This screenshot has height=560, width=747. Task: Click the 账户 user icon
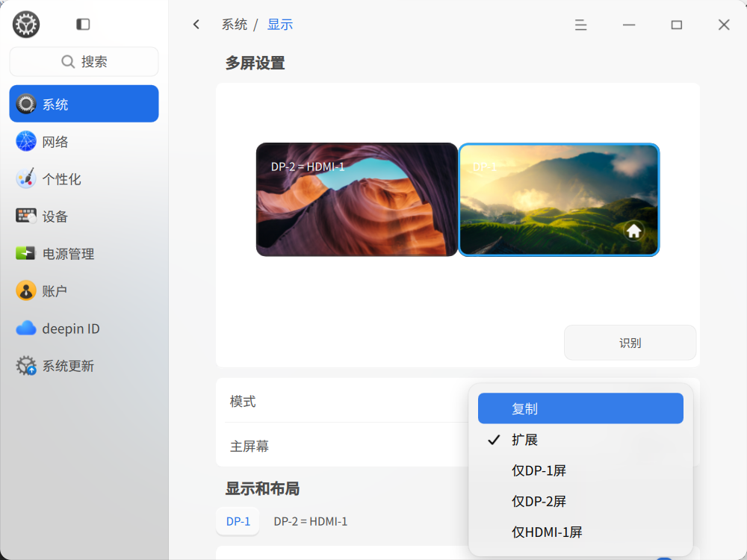pyautogui.click(x=26, y=290)
